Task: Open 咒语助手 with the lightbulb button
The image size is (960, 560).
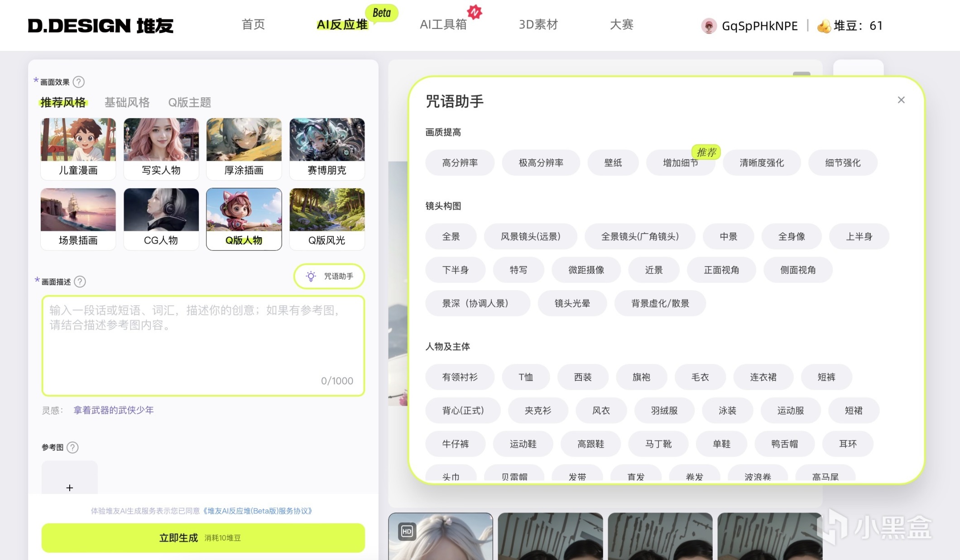Action: (x=329, y=276)
